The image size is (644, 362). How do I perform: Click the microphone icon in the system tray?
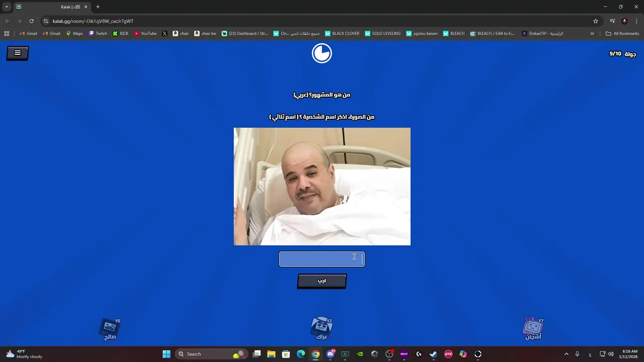tap(577, 354)
